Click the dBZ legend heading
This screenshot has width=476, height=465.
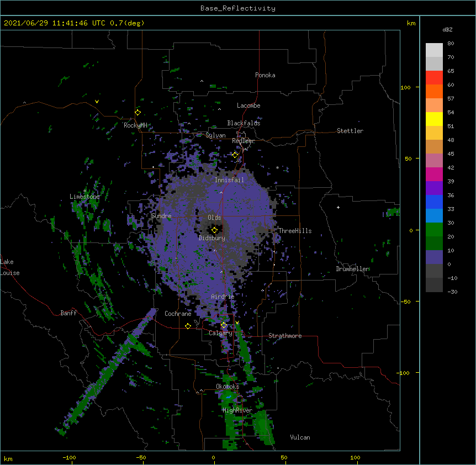click(x=447, y=29)
